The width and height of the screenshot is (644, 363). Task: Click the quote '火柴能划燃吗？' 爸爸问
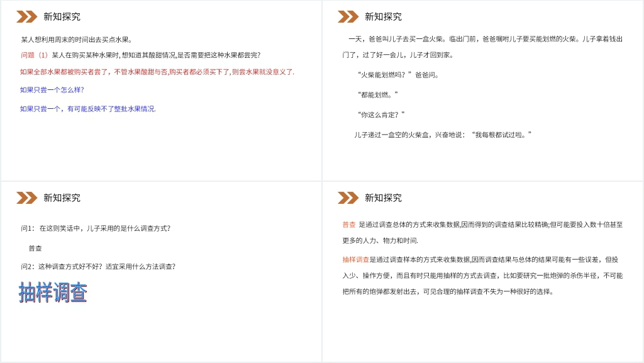tap(398, 75)
